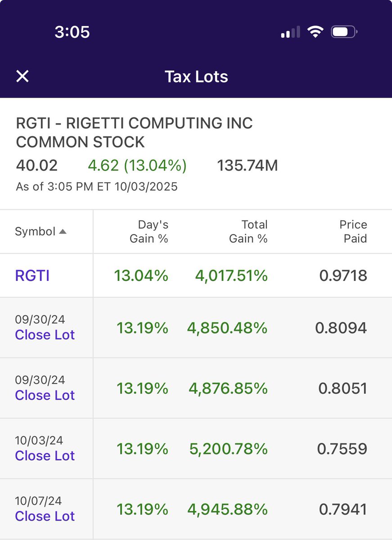Tap the 3:05 status bar clock
The height and width of the screenshot is (540, 392).
click(x=72, y=32)
